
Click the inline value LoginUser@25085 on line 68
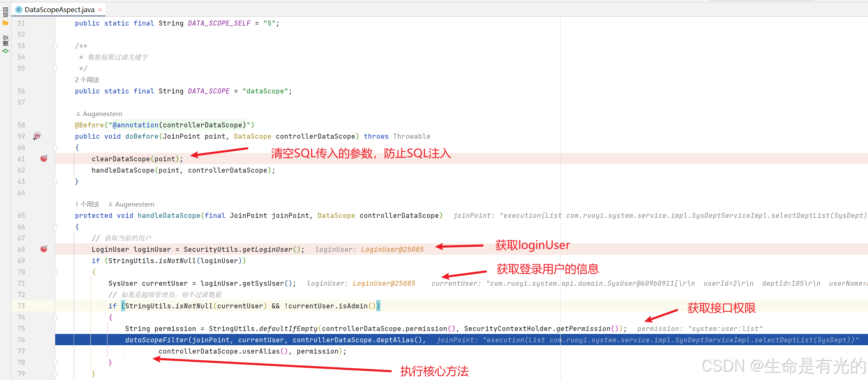click(x=392, y=249)
